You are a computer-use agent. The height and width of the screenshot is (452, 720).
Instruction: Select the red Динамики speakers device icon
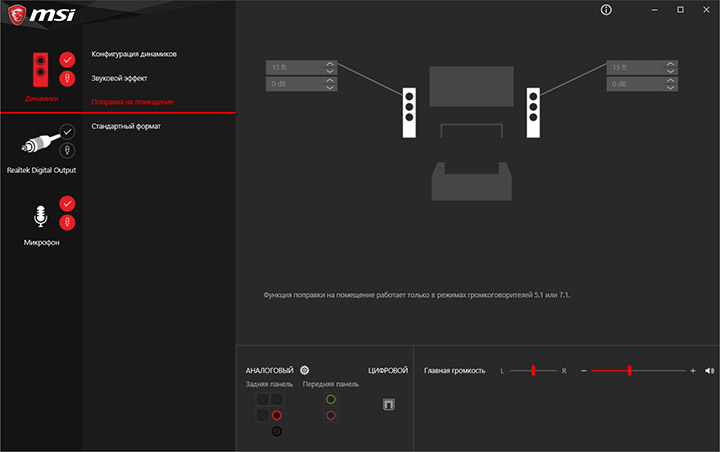coord(40,69)
